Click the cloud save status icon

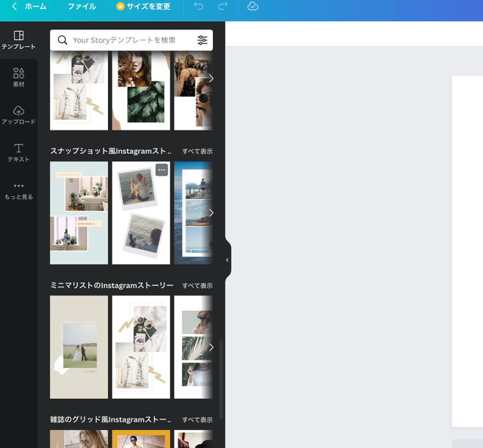click(253, 7)
